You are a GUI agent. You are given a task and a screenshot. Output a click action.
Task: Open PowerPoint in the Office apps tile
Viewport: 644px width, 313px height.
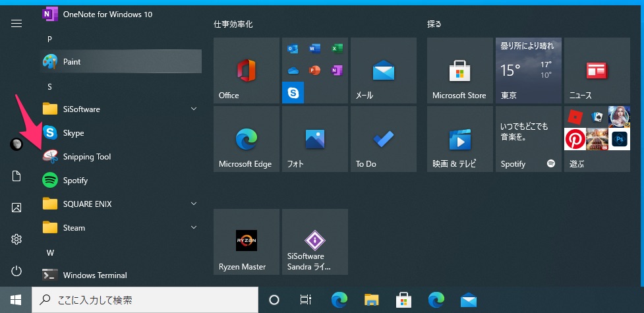click(x=315, y=71)
